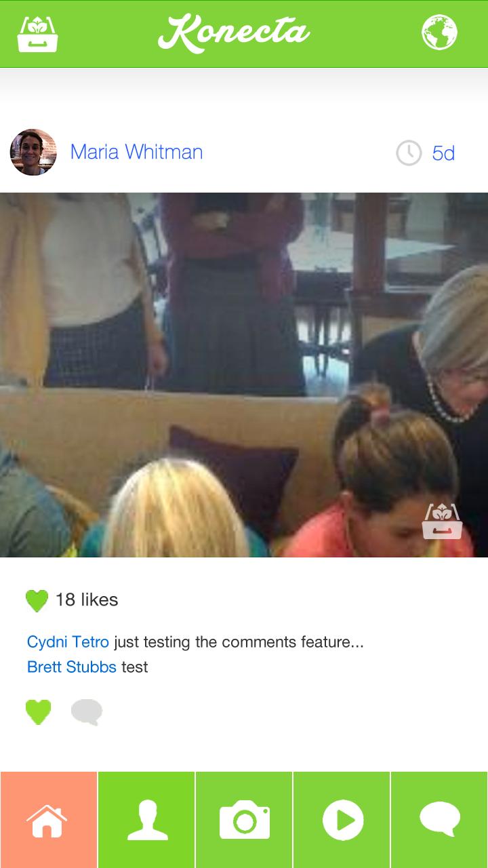The image size is (488, 868).
Task: Tap the gray comment bubble icon
Action: point(87,713)
